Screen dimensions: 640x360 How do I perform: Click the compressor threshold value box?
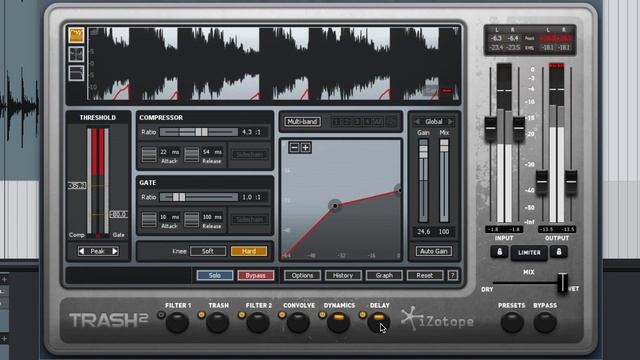[77, 186]
